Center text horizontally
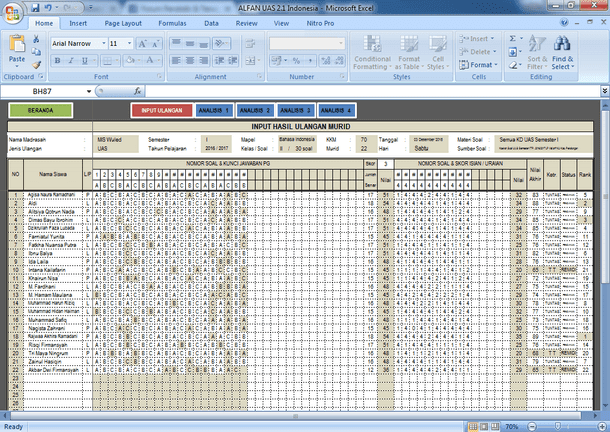610x432 pixels. coord(190,60)
